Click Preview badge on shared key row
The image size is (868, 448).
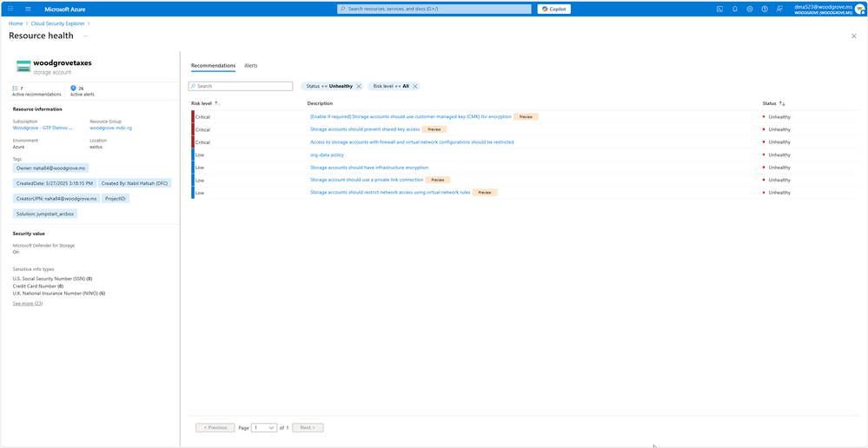click(x=434, y=129)
